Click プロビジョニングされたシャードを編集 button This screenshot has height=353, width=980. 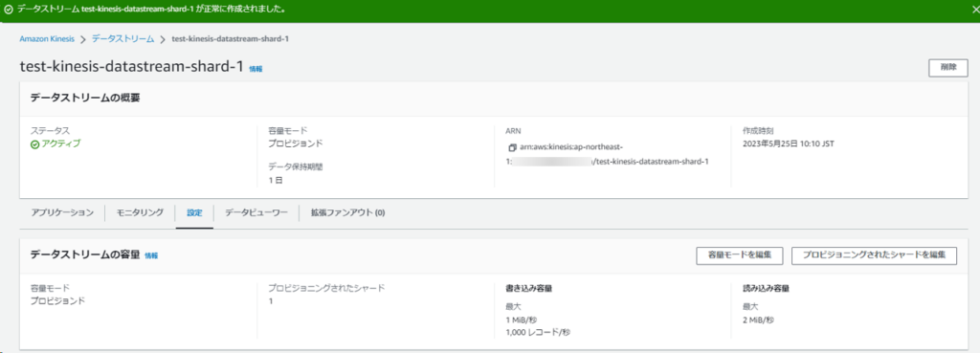click(874, 255)
